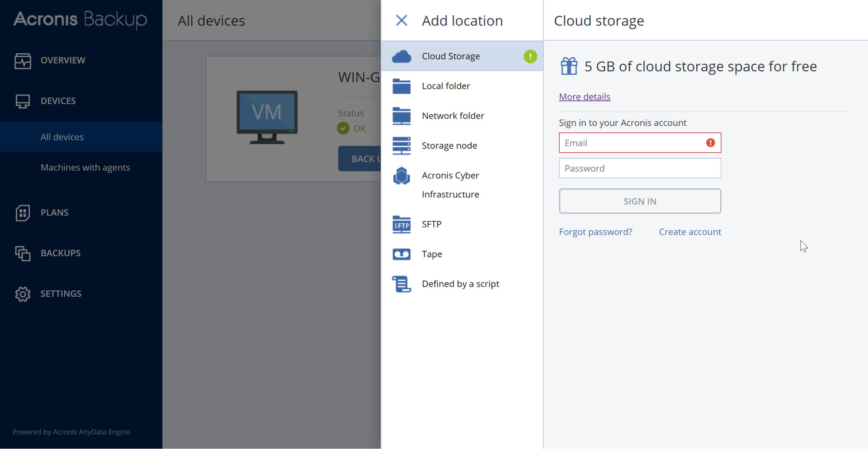Click the Plans icon in sidebar
Image resolution: width=868 pixels, height=449 pixels.
coord(22,213)
